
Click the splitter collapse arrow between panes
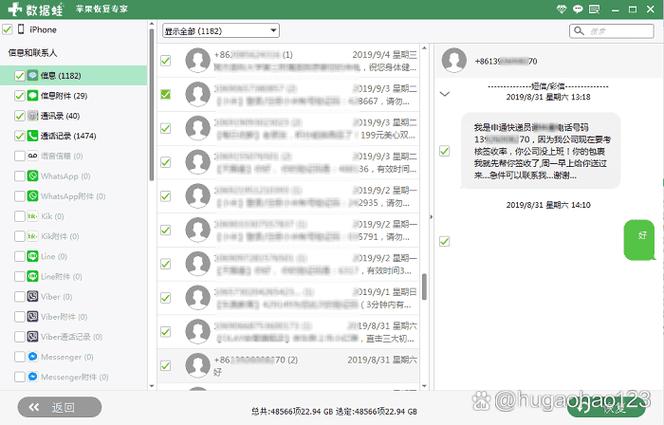coord(431,217)
